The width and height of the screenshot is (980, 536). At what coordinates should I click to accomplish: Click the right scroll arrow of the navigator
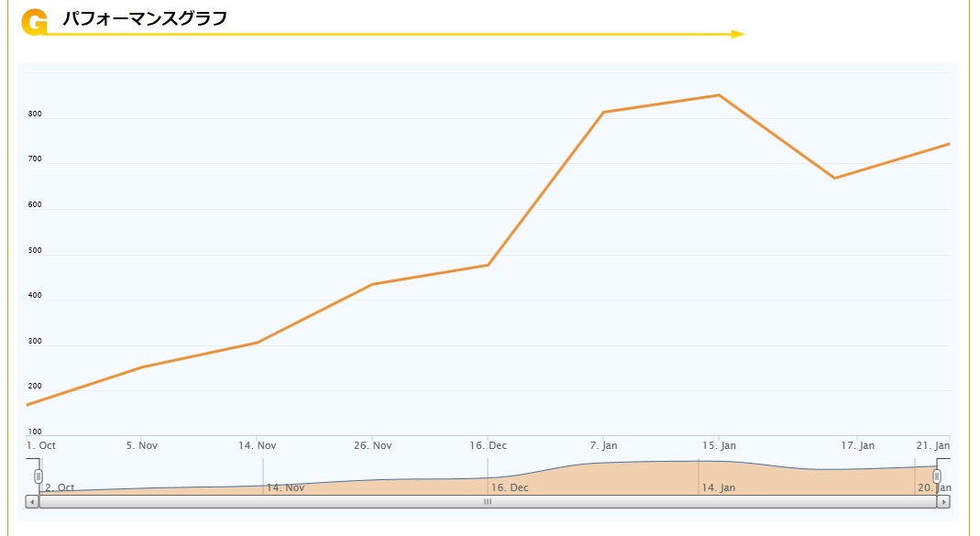point(943,502)
